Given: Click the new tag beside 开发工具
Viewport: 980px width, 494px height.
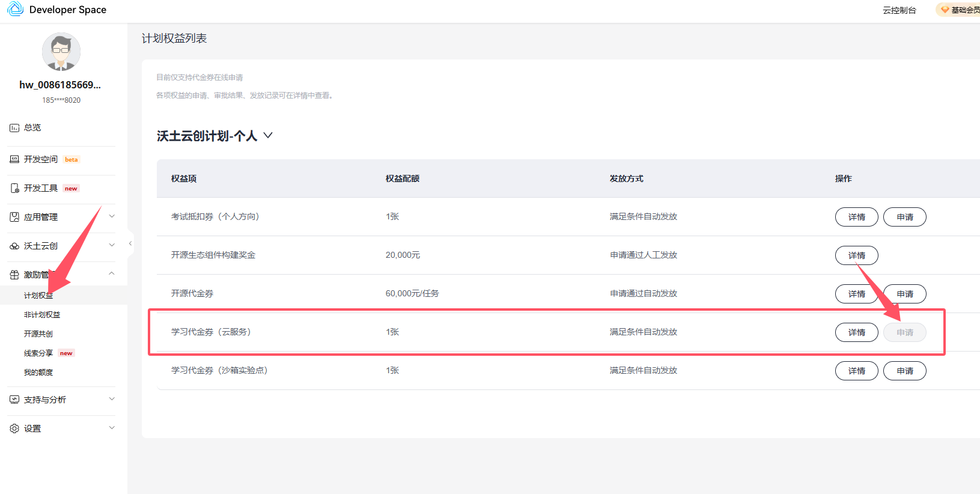Looking at the screenshot, I should 71,188.
